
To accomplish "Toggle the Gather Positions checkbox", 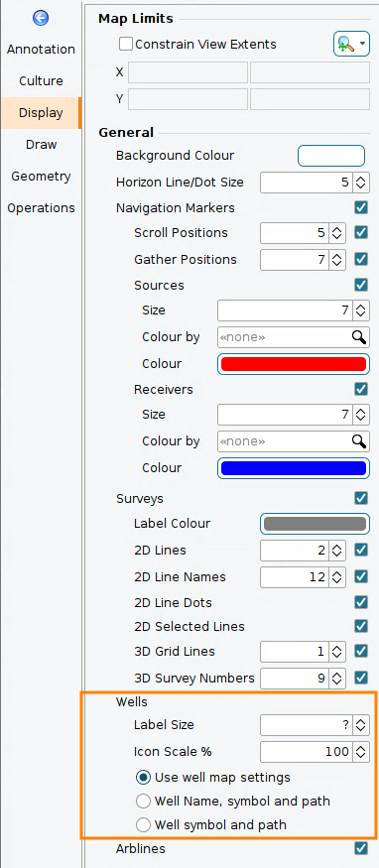I will tap(361, 259).
